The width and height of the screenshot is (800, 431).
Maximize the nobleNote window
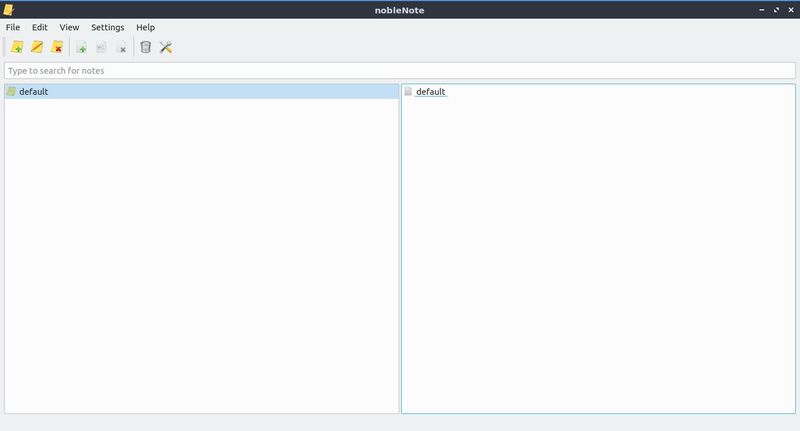pos(776,9)
